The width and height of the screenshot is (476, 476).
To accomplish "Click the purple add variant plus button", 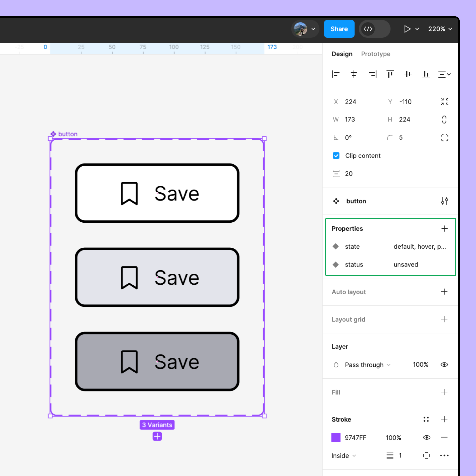I will tap(157, 436).
